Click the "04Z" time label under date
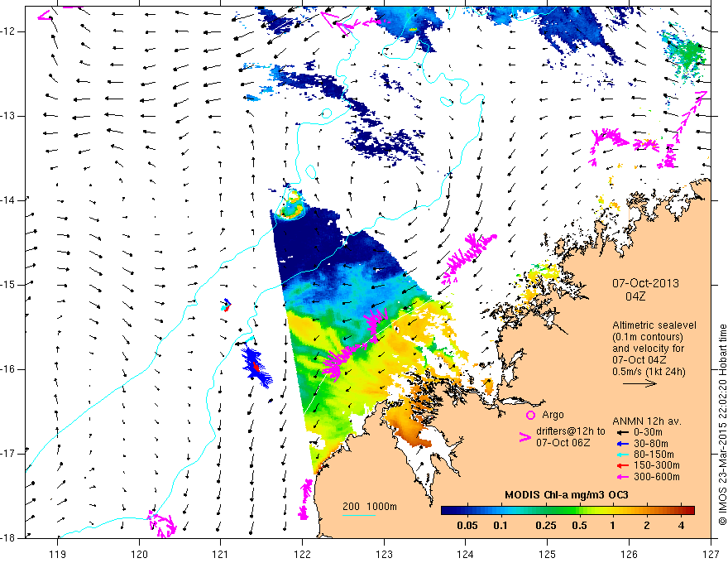Viewport: 728px width, 563px height. 635,296
